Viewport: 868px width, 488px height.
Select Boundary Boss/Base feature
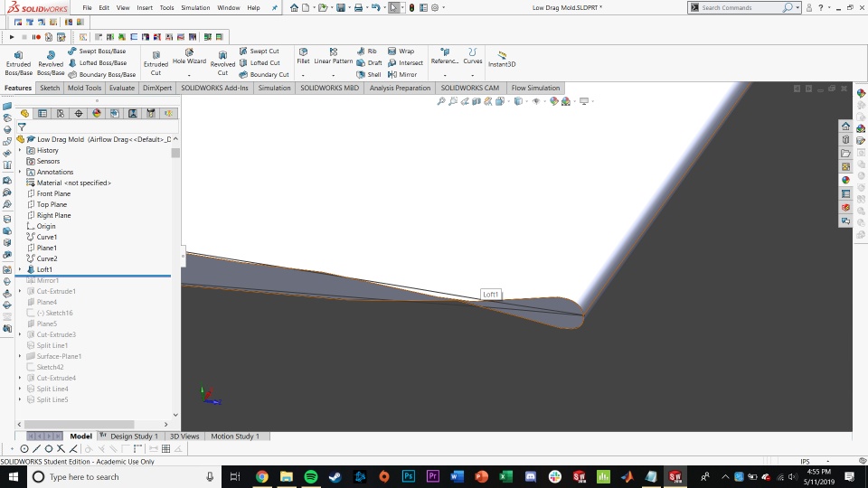click(101, 74)
